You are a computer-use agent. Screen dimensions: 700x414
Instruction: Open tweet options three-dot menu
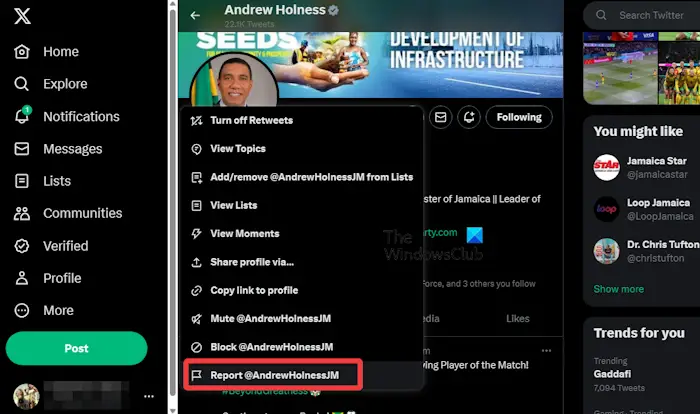pos(546,351)
